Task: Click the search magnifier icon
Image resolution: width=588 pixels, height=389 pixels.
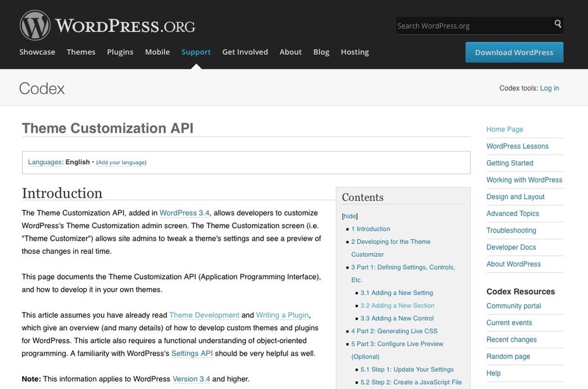Action: pyautogui.click(x=558, y=24)
